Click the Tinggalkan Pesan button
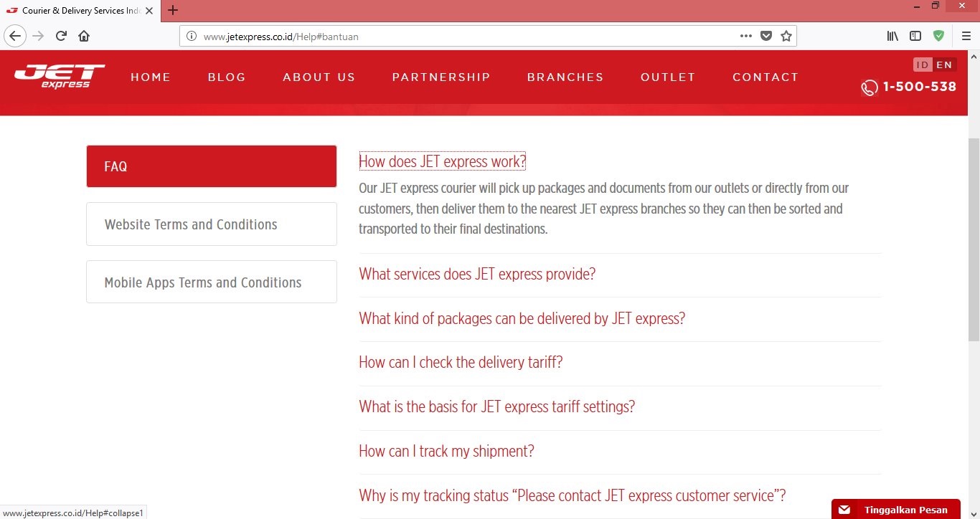The width and height of the screenshot is (980, 519). pyautogui.click(x=895, y=510)
